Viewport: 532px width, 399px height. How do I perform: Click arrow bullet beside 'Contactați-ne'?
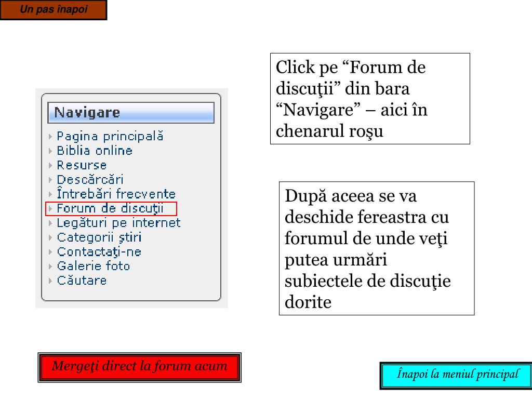(x=50, y=252)
